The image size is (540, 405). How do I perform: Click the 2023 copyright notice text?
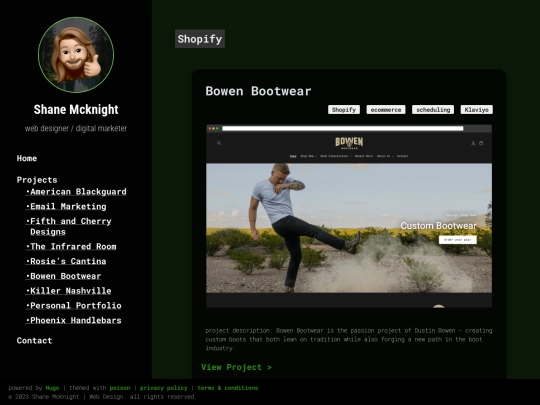click(102, 397)
